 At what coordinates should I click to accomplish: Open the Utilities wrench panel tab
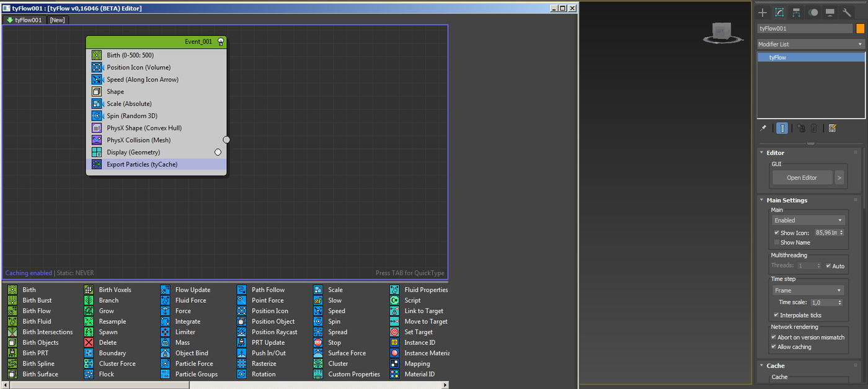(846, 12)
